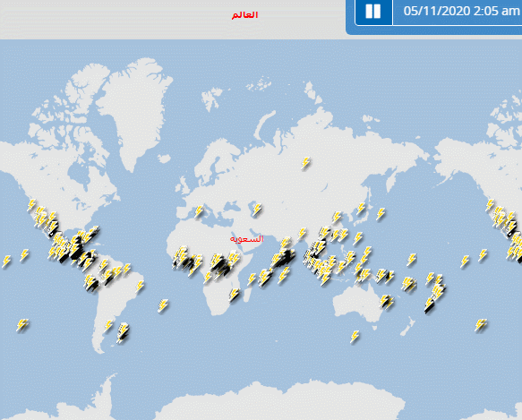522x420 pixels.
Task: Select the lightning bolt over eastern Australia
Action: coord(387,302)
